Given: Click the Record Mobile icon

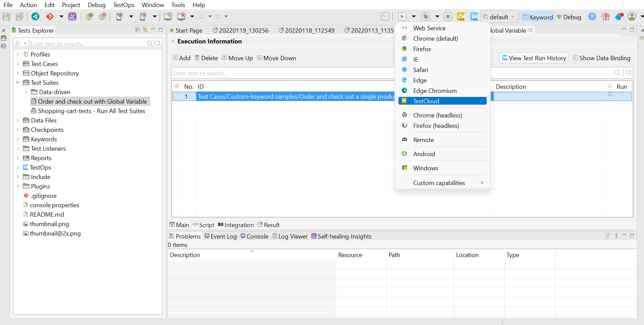Looking at the screenshot, I should pyautogui.click(x=143, y=16).
